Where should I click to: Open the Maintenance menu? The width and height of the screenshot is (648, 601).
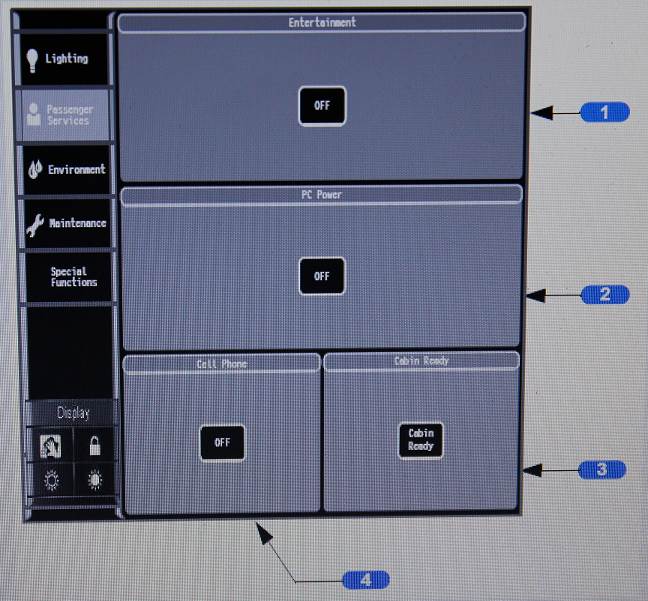click(68, 223)
